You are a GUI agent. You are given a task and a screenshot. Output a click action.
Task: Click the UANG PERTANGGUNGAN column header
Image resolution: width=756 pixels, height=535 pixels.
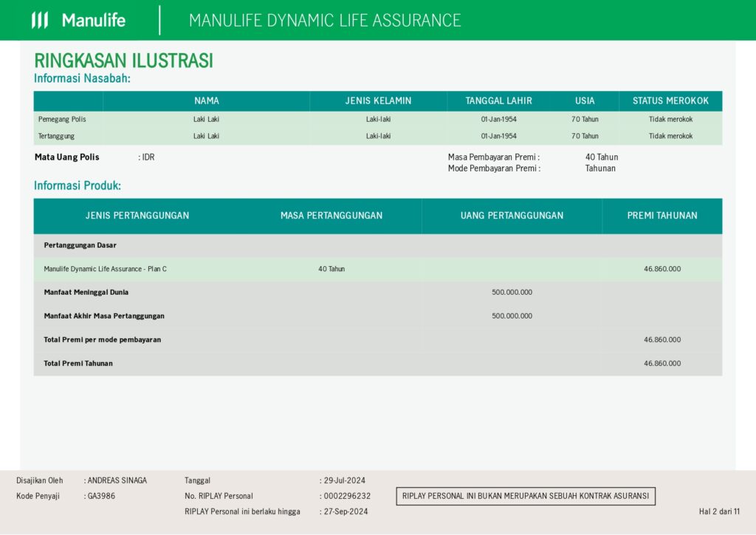pos(512,216)
